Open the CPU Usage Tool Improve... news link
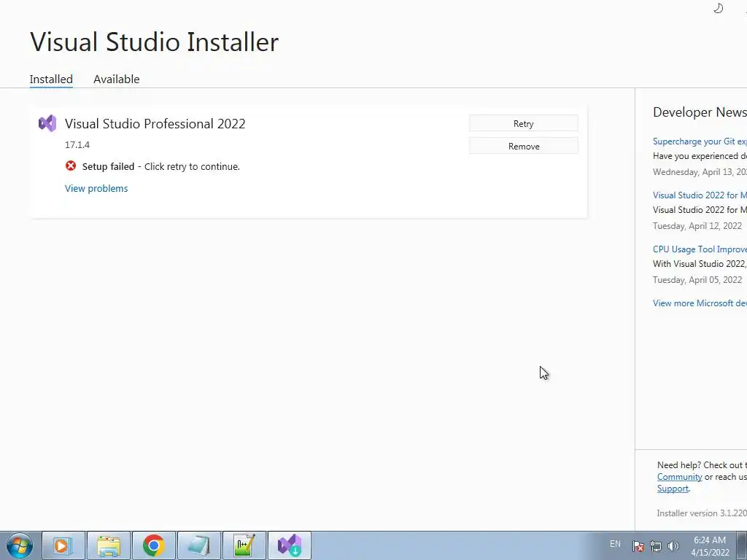 pos(700,249)
